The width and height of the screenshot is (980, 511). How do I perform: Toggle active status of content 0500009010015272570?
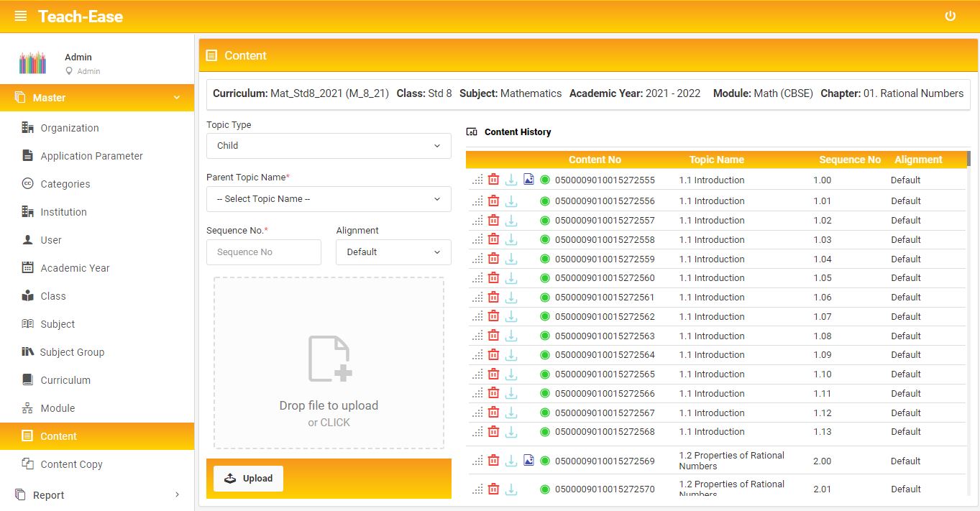(544, 489)
